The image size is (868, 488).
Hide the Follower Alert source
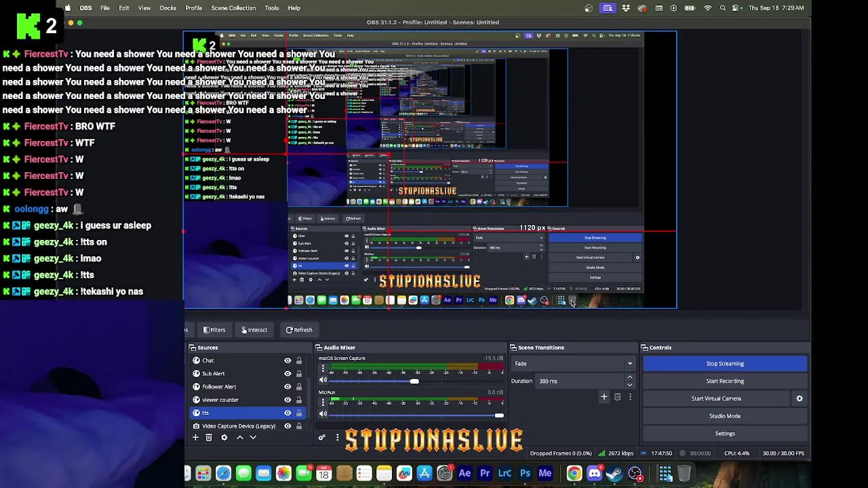click(288, 386)
